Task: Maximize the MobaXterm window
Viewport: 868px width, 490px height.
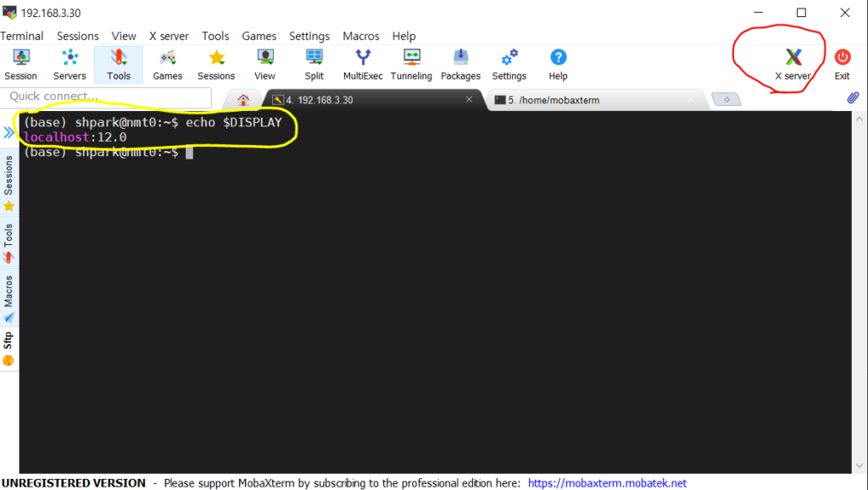Action: click(x=801, y=12)
